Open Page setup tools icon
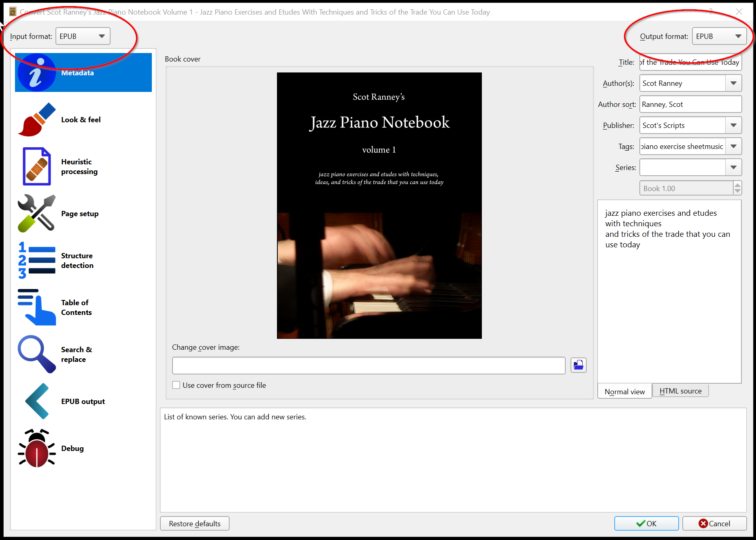The height and width of the screenshot is (540, 756). click(x=36, y=213)
